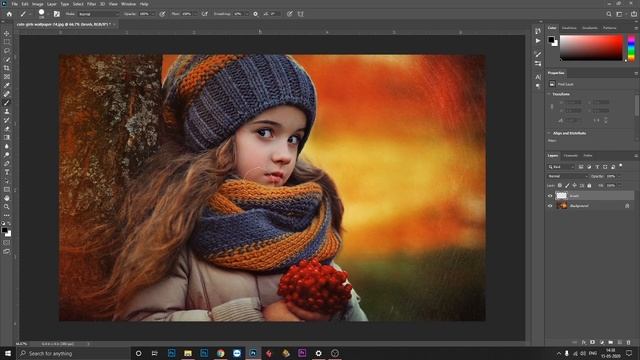Select the Dodge tool
The height and width of the screenshot is (360, 640).
7,155
